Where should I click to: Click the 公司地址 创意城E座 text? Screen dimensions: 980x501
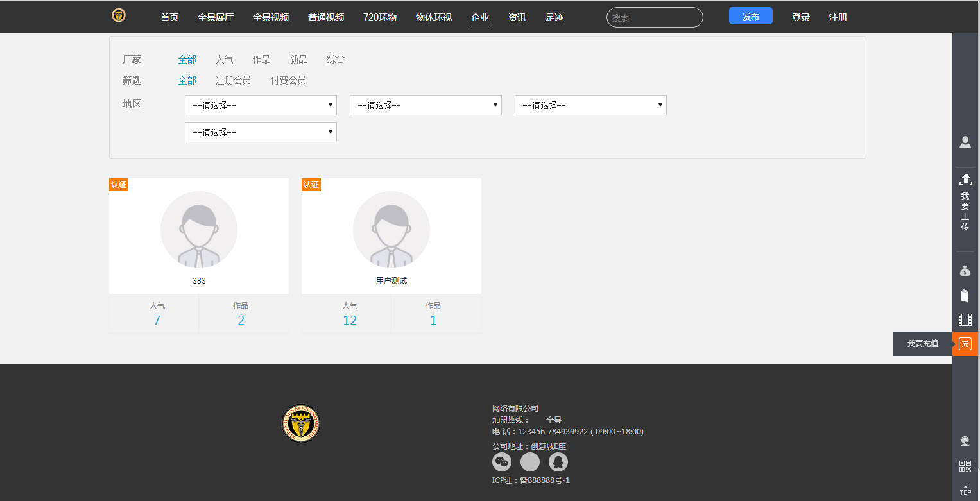(529, 446)
